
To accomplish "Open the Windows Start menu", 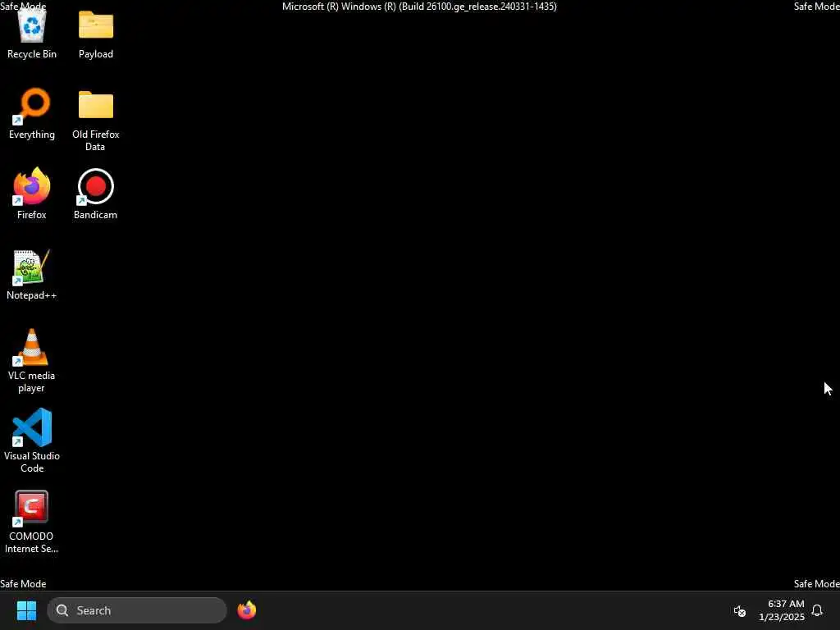I will (26, 610).
